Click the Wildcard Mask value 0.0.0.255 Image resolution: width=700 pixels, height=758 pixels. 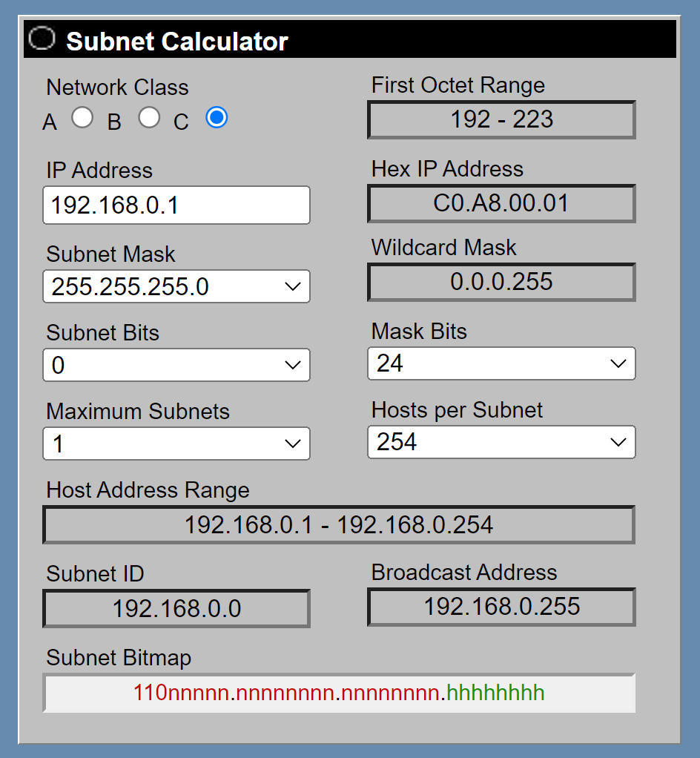point(501,282)
